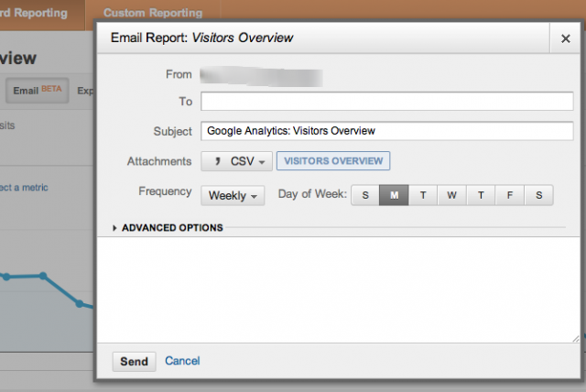The width and height of the screenshot is (586, 392).
Task: Click the blurred From address
Action: [x=261, y=76]
